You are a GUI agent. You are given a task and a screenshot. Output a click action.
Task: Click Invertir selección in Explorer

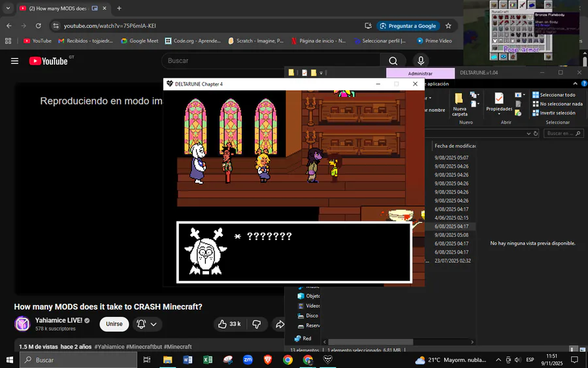[x=553, y=113]
